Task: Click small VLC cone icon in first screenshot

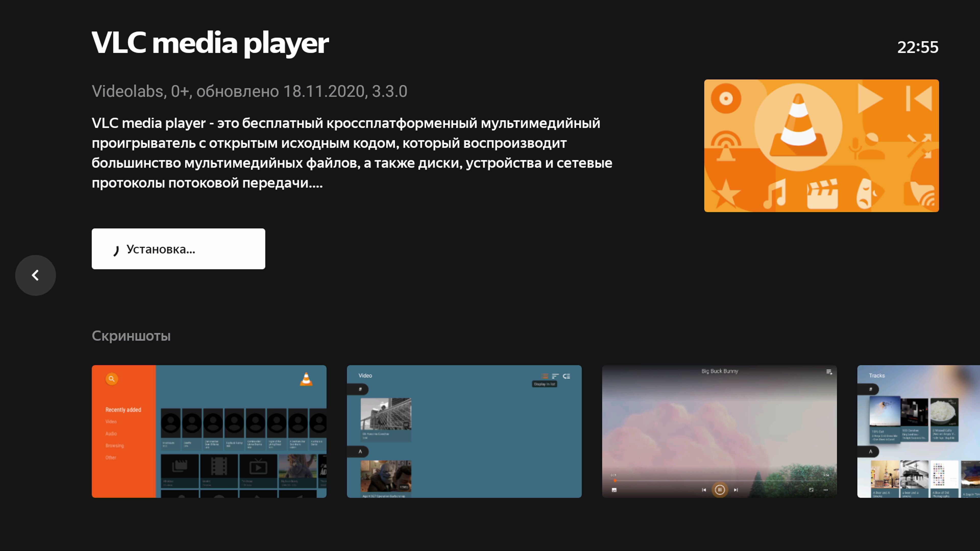Action: pyautogui.click(x=306, y=379)
